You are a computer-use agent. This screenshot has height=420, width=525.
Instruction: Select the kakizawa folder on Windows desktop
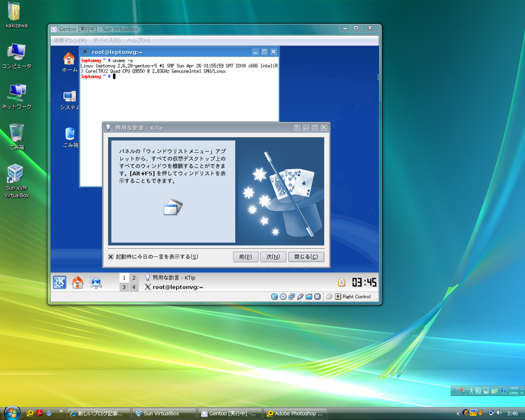15,15
